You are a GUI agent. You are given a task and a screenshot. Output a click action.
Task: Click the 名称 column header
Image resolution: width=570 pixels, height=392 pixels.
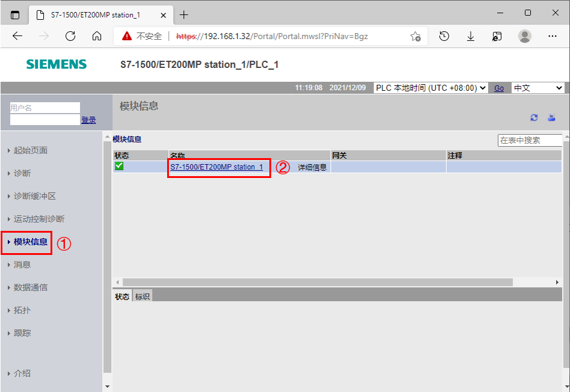[x=250, y=155]
